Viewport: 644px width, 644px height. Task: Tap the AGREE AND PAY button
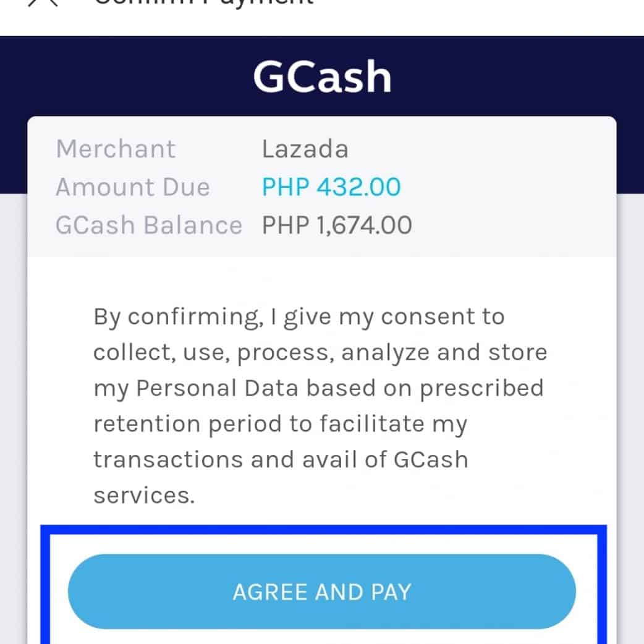pos(321,591)
